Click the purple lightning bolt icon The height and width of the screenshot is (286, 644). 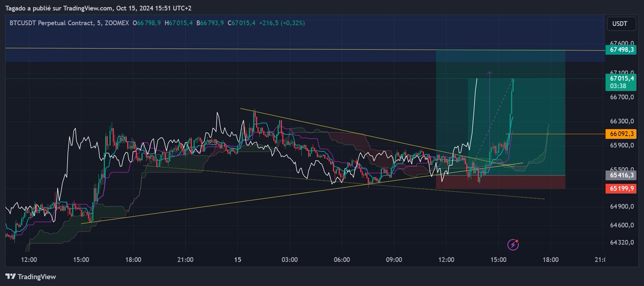[514, 245]
